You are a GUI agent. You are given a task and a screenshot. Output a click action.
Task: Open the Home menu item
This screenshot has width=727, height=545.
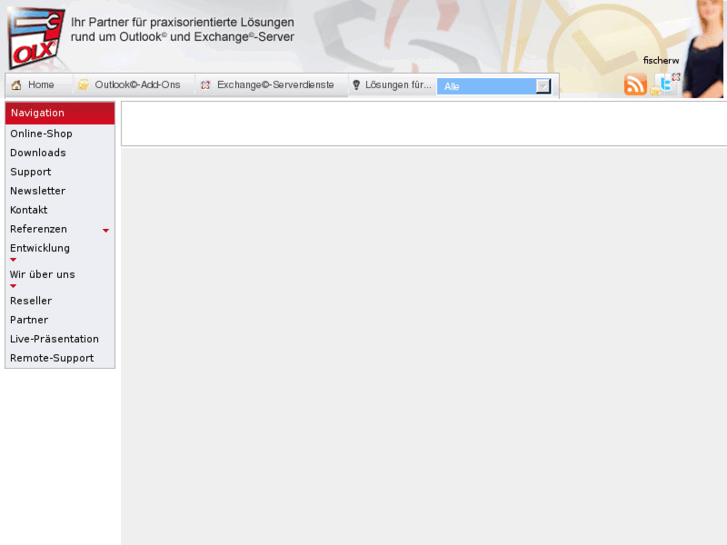pos(41,85)
